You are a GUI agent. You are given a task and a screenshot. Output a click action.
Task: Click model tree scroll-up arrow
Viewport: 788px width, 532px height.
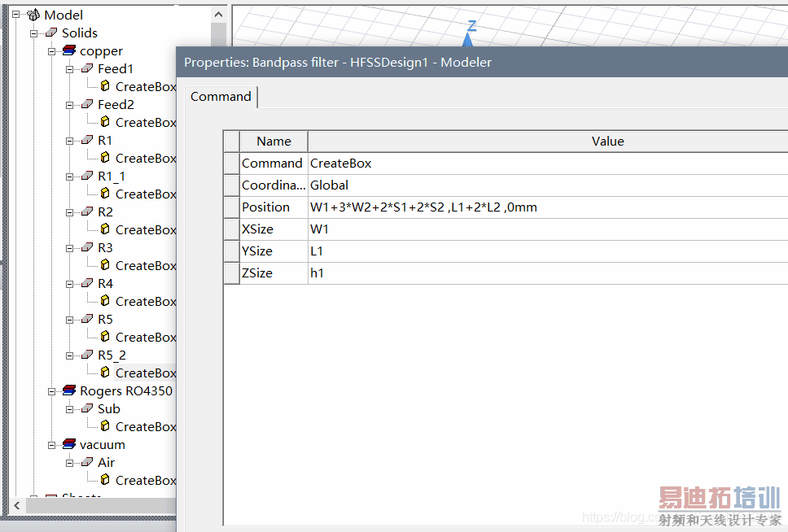[219, 15]
